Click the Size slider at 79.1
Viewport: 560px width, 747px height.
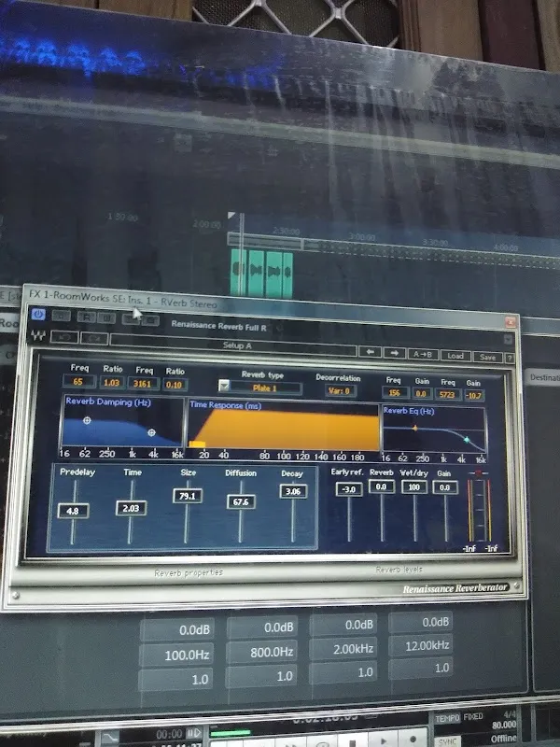point(188,496)
